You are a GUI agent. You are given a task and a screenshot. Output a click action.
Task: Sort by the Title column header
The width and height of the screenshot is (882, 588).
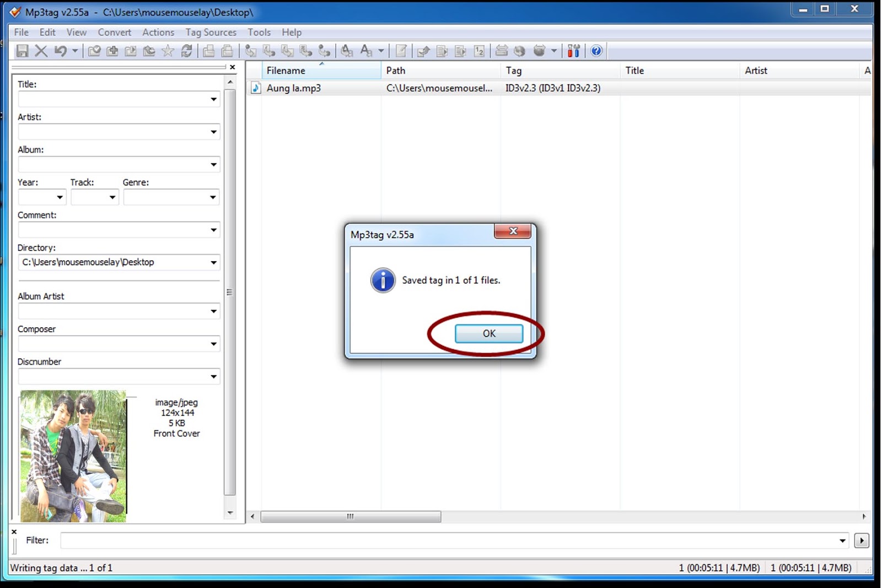tap(680, 71)
